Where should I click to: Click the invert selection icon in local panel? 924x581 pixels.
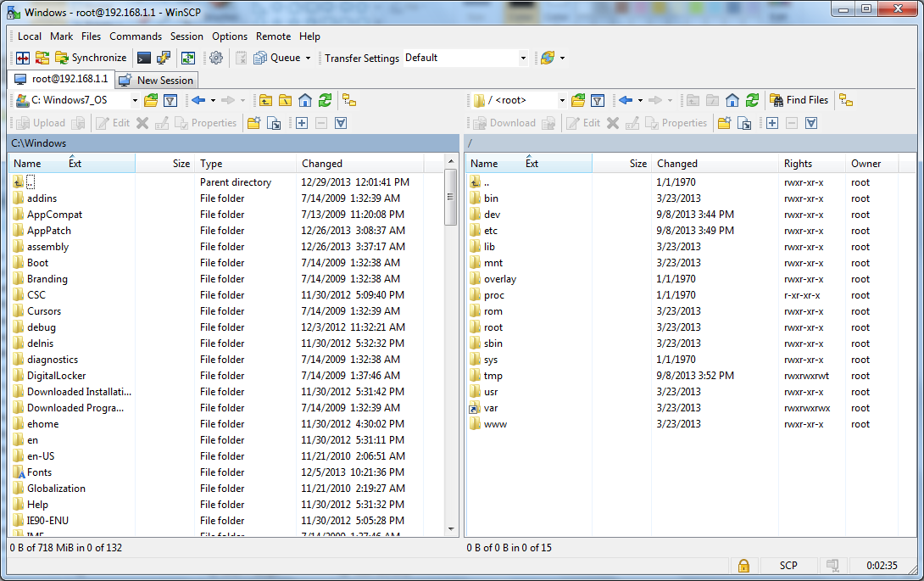341,123
